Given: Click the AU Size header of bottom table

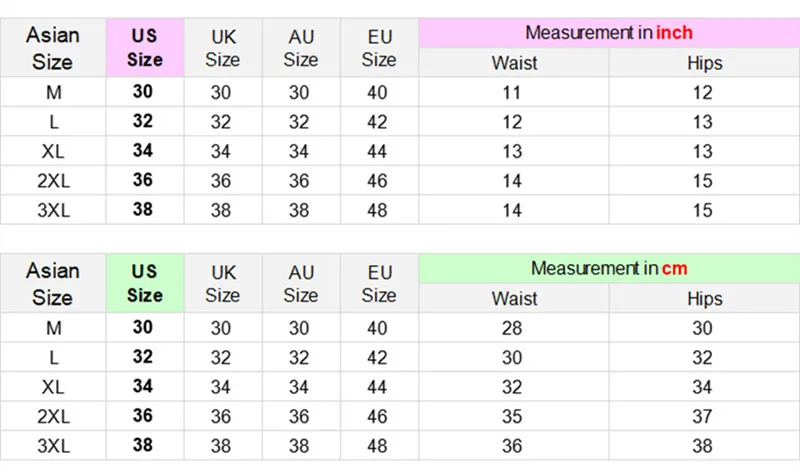Looking at the screenshot, I should (x=300, y=283).
